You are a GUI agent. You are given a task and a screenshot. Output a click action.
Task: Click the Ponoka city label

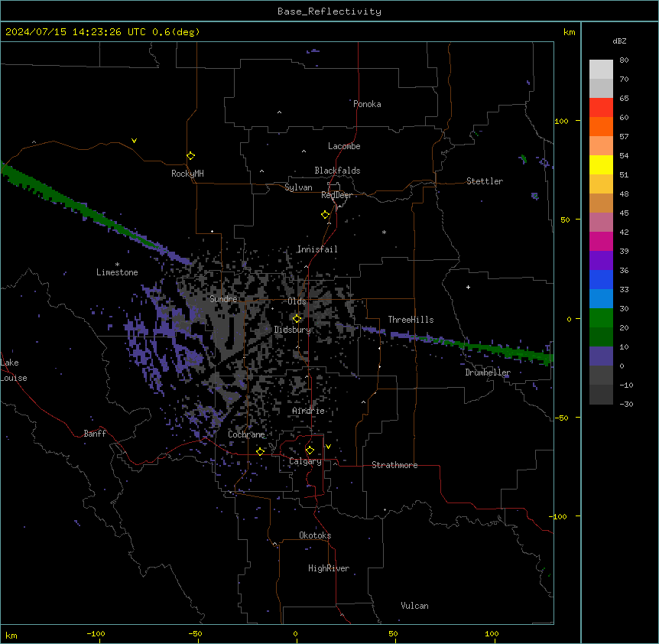367,104
